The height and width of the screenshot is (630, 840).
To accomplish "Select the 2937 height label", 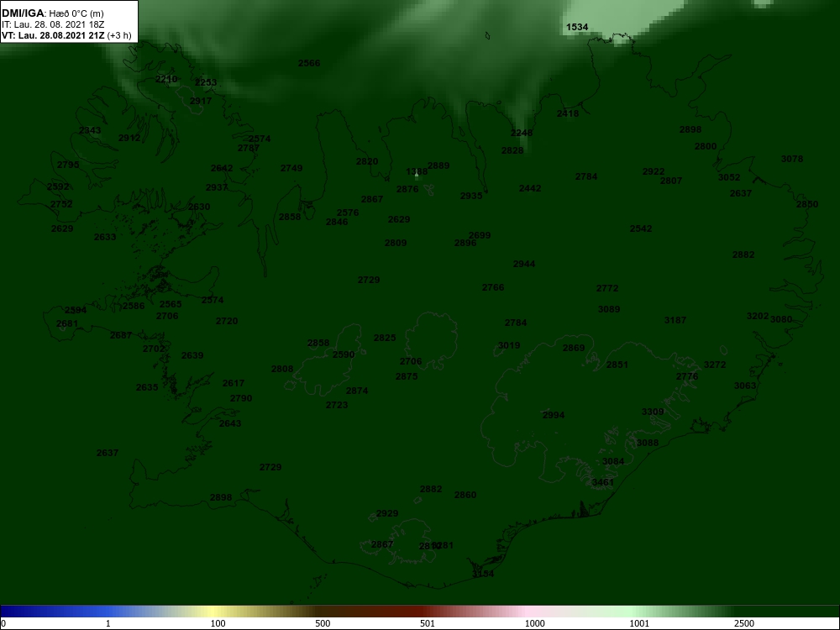I will (217, 187).
